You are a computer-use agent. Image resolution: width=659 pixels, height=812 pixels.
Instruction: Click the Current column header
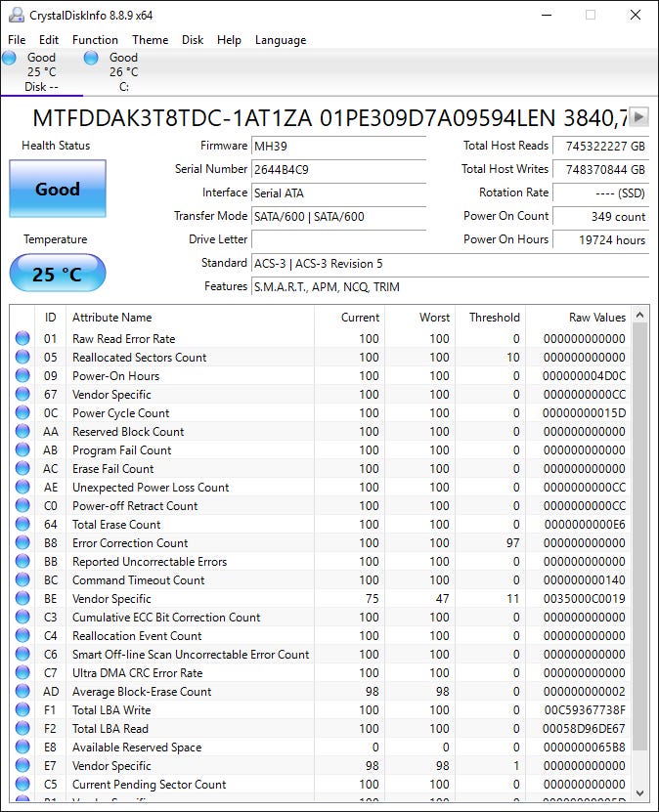[349, 317]
